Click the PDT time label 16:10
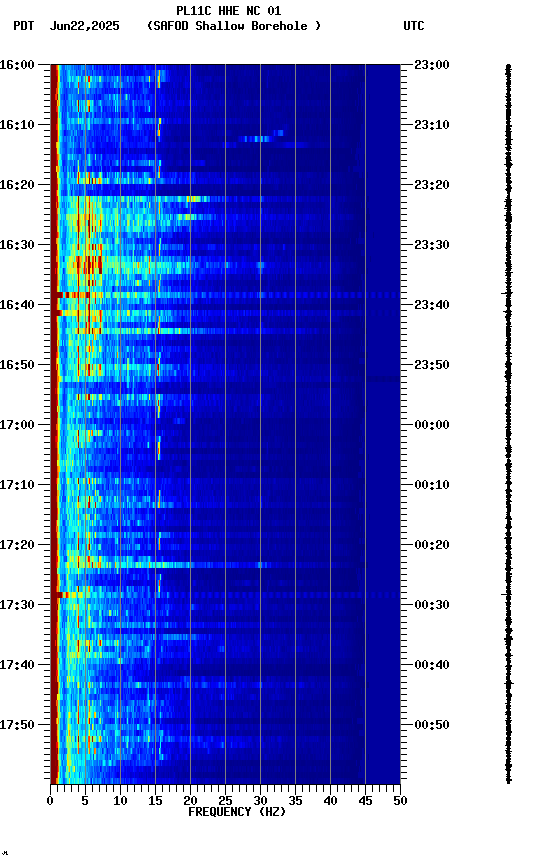The width and height of the screenshot is (552, 864). (17, 125)
